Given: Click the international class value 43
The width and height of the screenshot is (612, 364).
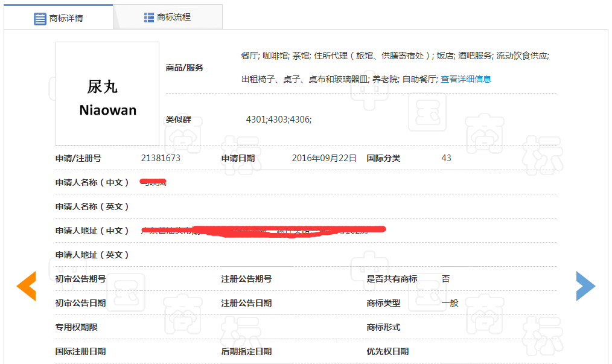Looking at the screenshot, I should pyautogui.click(x=446, y=158).
